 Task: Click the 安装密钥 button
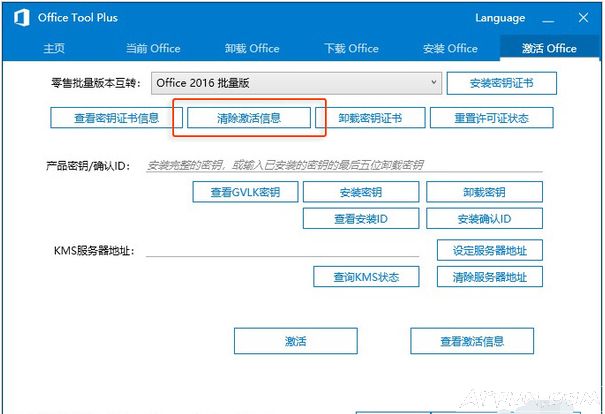pos(361,192)
